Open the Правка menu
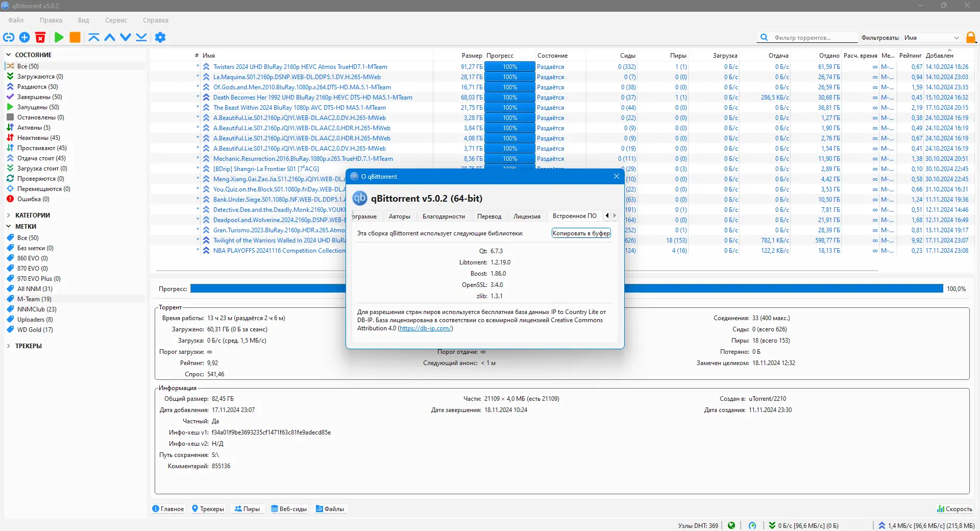This screenshot has width=980, height=531. 51,20
